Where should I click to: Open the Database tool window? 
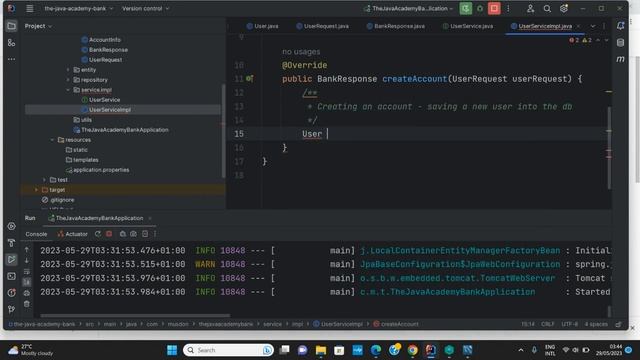click(x=620, y=42)
